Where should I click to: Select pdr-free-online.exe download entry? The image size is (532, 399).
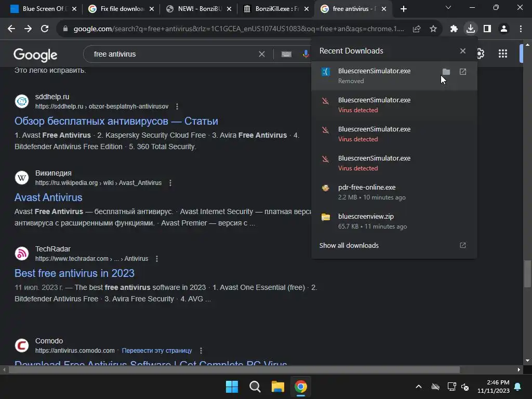394,192
